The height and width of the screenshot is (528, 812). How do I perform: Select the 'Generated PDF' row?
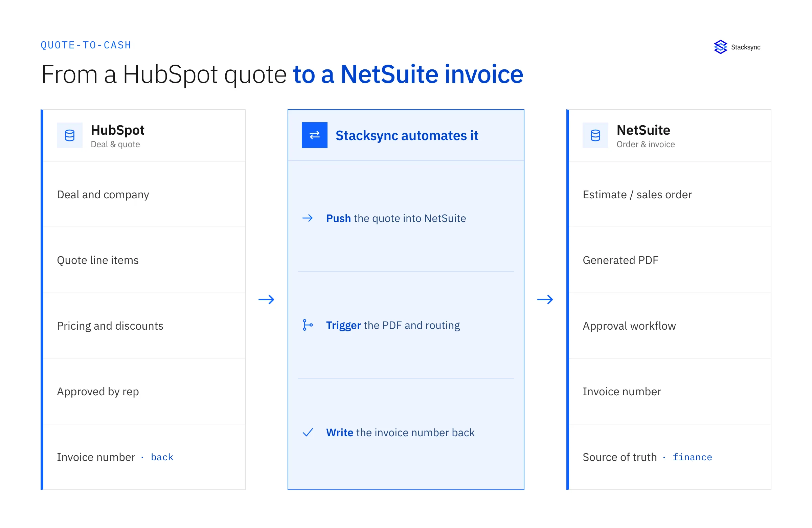(x=670, y=260)
